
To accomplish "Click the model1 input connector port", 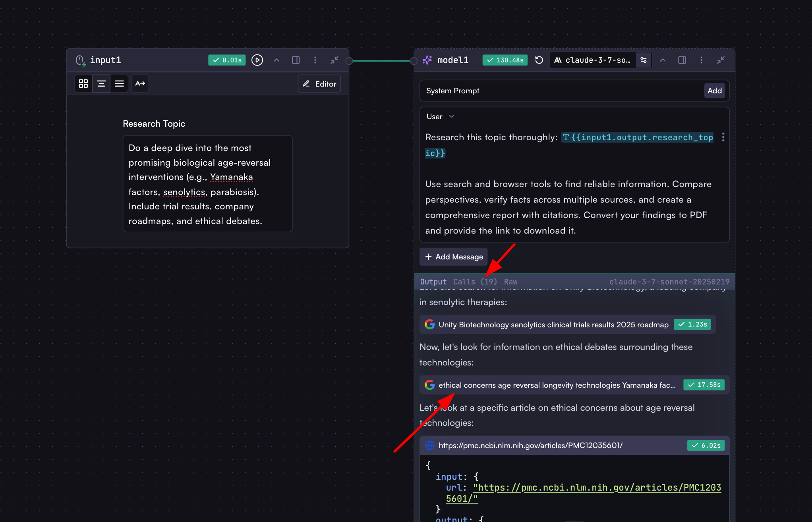I will [414, 61].
